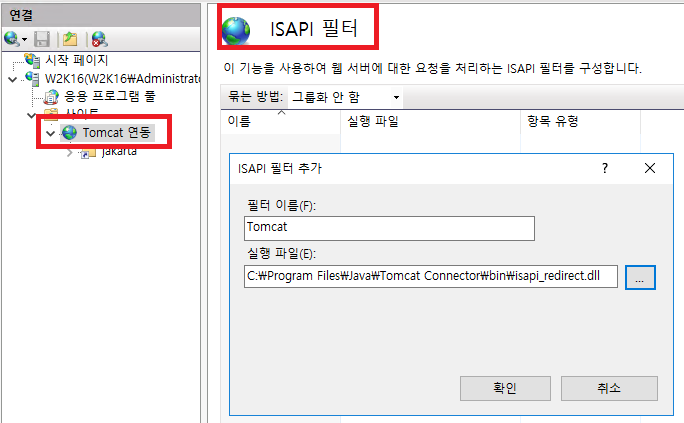Sort by the 실행 파일 column header
The image size is (684, 423).
tap(430, 121)
